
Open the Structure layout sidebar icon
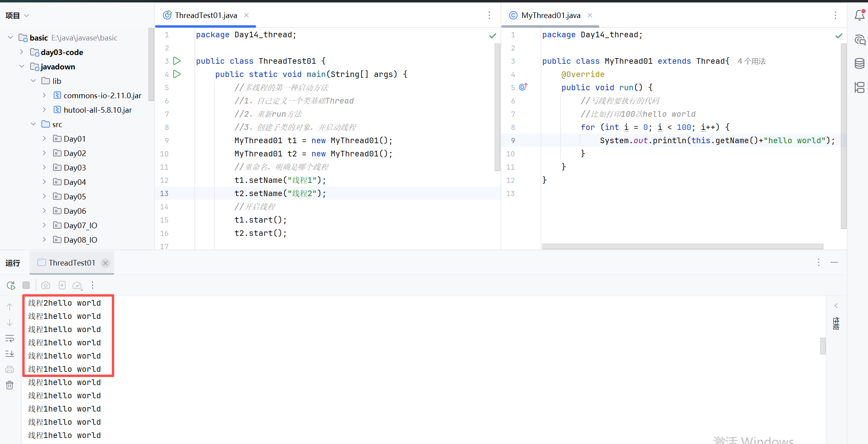[x=860, y=87]
